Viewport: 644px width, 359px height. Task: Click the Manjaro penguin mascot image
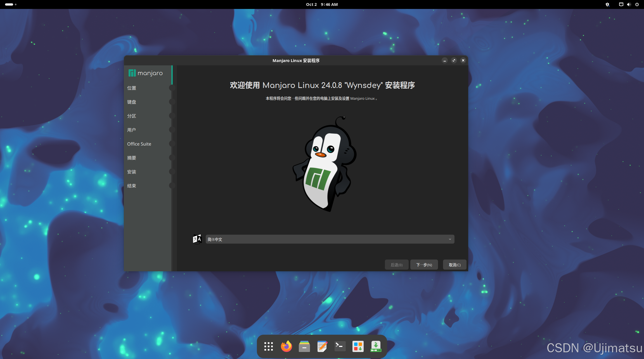point(324,164)
